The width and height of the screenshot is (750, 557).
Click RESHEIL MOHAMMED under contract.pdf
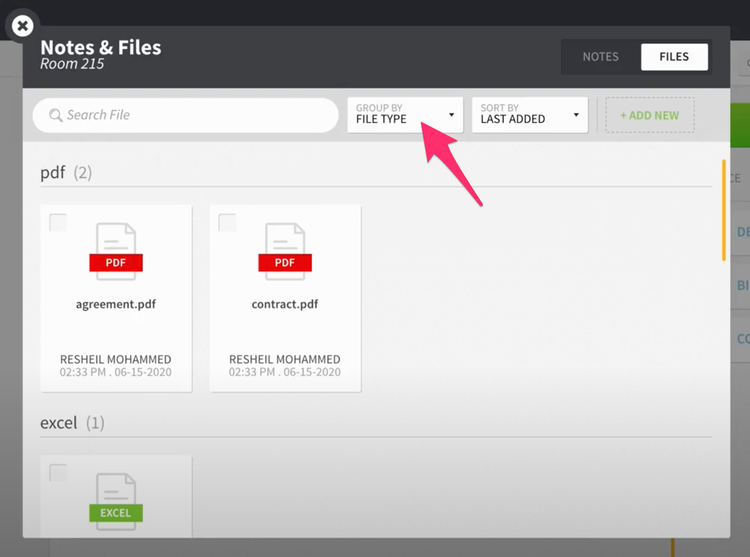(x=285, y=359)
